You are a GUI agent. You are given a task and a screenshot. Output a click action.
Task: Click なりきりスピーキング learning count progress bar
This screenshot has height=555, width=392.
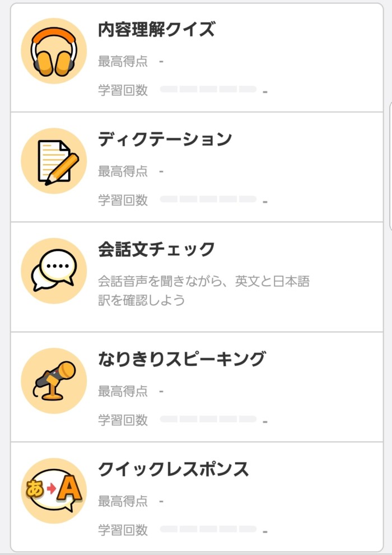click(x=208, y=419)
